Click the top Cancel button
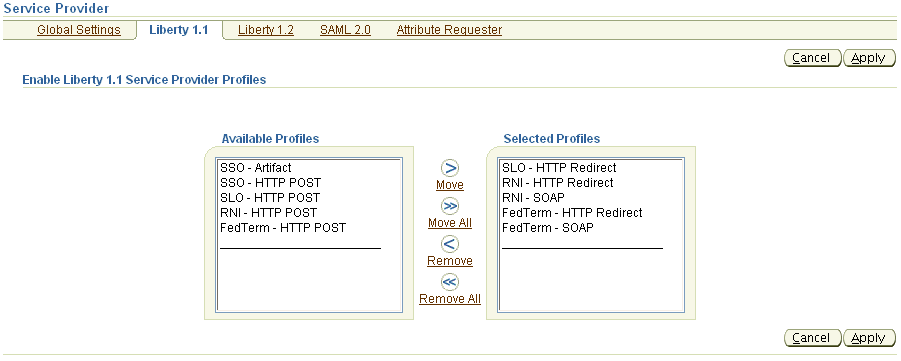Viewport: 901px width, 361px height. (813, 58)
